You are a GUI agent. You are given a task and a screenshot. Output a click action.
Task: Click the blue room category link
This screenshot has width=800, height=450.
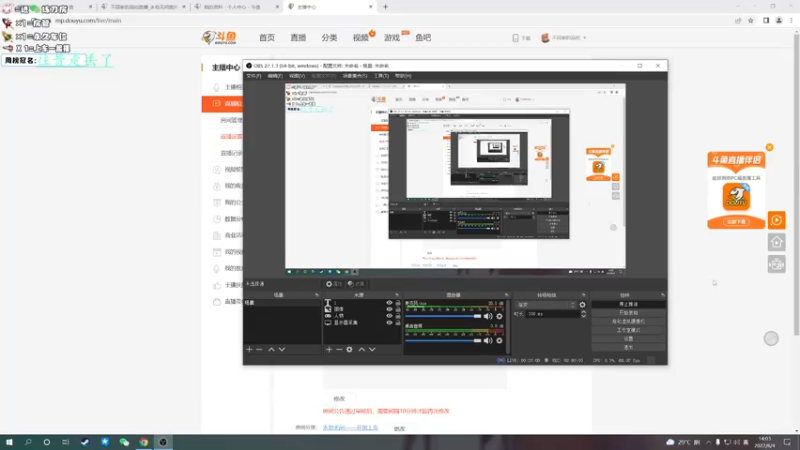tap(351, 428)
